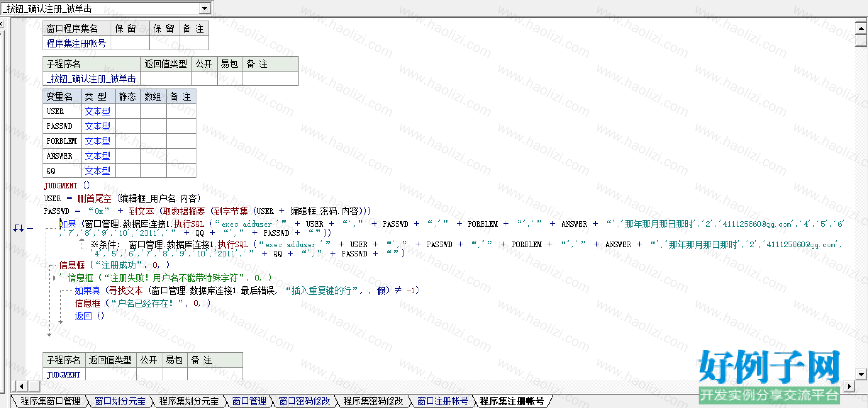Toggle 静态 cell for PASSWD variable
868x408 pixels.
[128, 126]
